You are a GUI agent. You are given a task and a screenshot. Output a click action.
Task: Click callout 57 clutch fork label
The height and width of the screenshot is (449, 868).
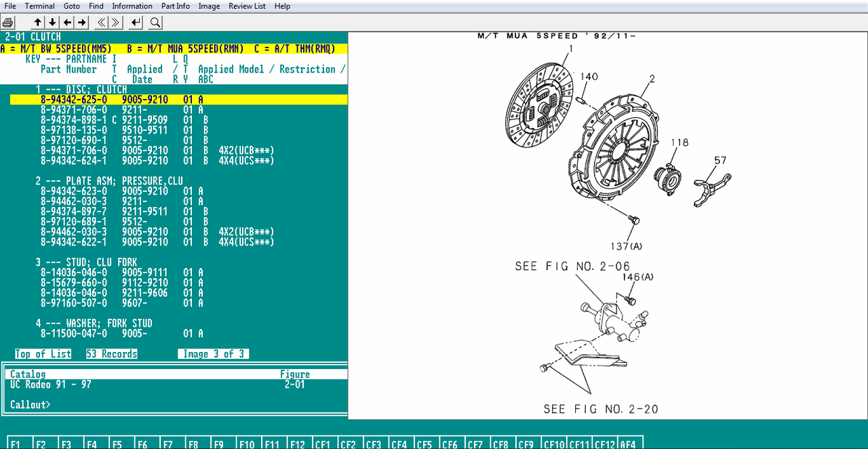[x=720, y=160]
